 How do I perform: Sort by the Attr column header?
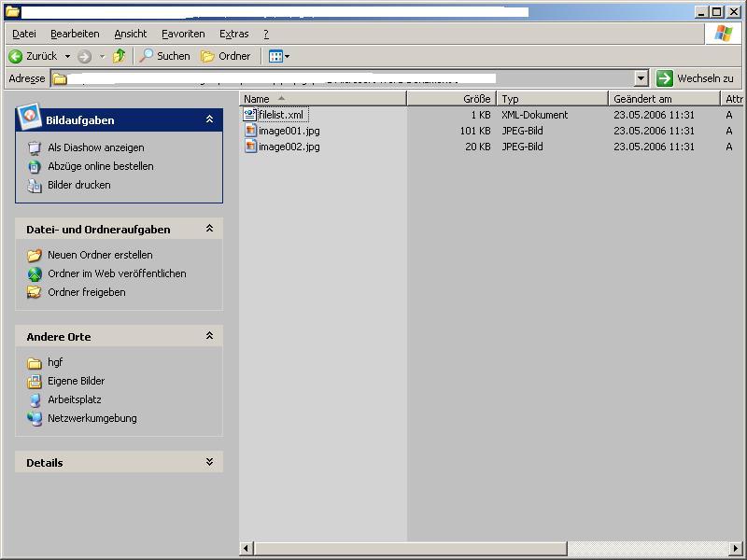tap(733, 99)
